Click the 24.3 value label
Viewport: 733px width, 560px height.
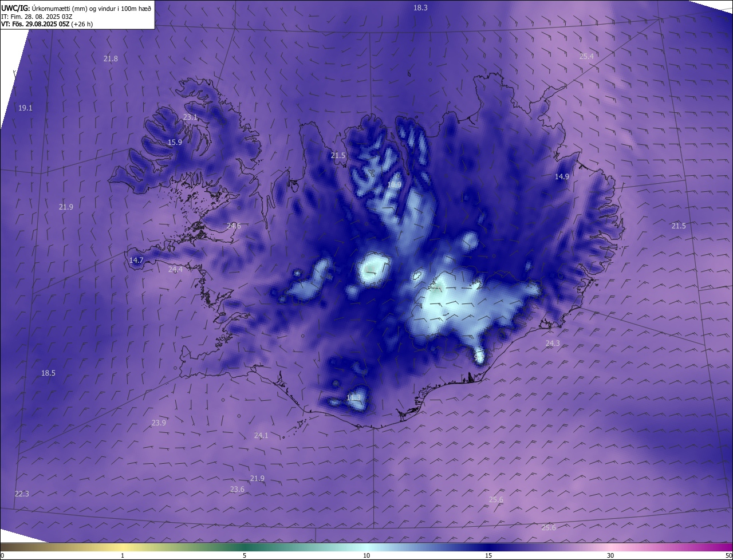pos(553,343)
